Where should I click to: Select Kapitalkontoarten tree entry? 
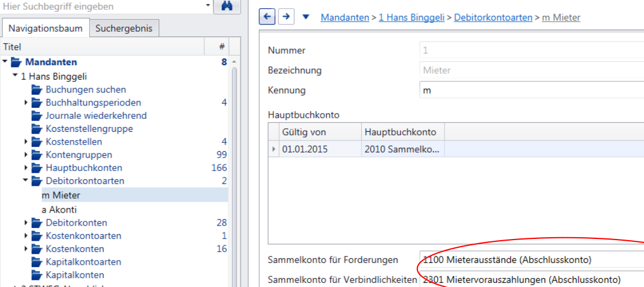tap(83, 262)
